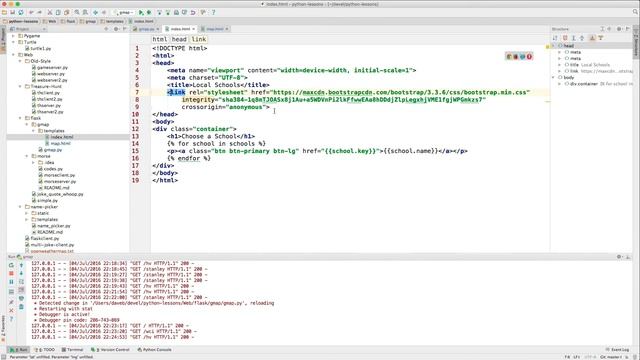This screenshot has width=640, height=360.
Task: Expand the Pygame folder
Action: click(x=14, y=36)
